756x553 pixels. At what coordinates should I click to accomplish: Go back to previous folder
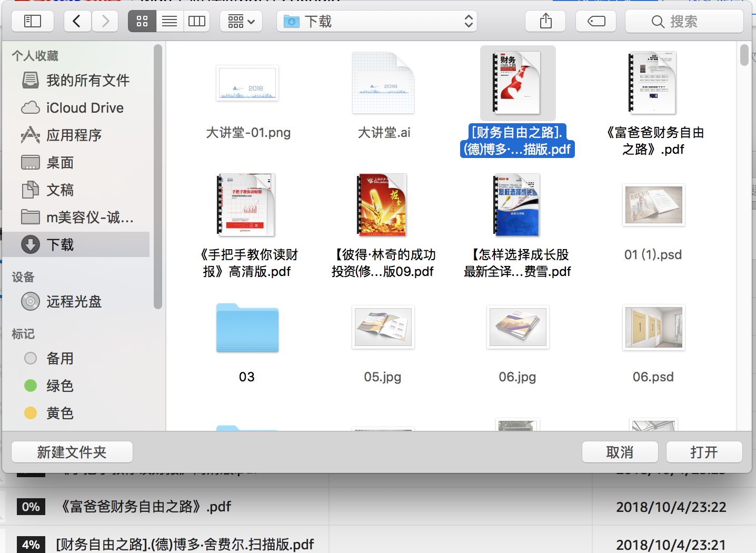click(x=77, y=21)
